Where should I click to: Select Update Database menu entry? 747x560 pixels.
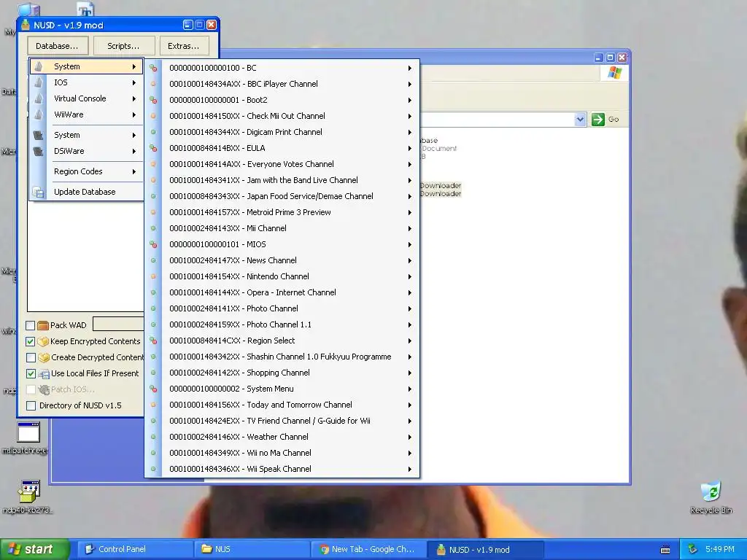coord(86,192)
